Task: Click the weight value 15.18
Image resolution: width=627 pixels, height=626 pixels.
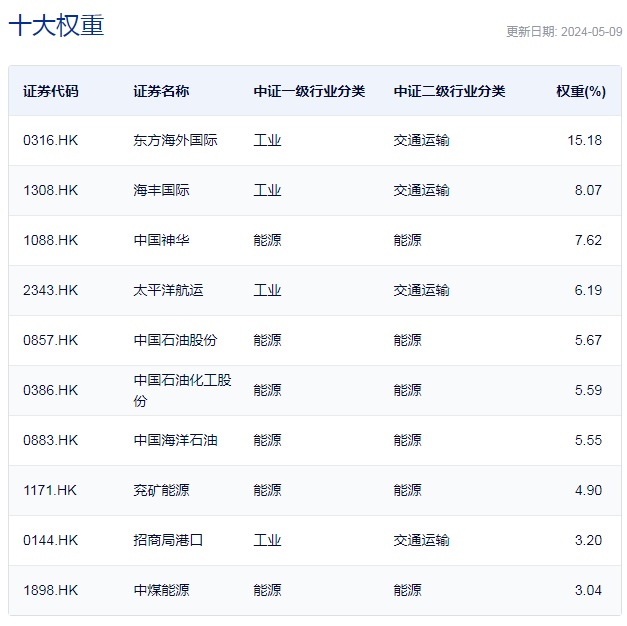Action: [x=585, y=140]
